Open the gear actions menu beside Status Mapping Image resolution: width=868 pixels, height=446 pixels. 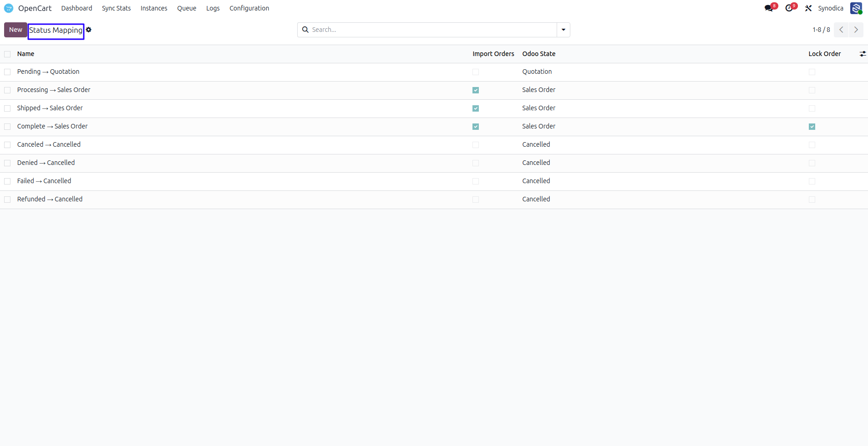[x=89, y=30]
